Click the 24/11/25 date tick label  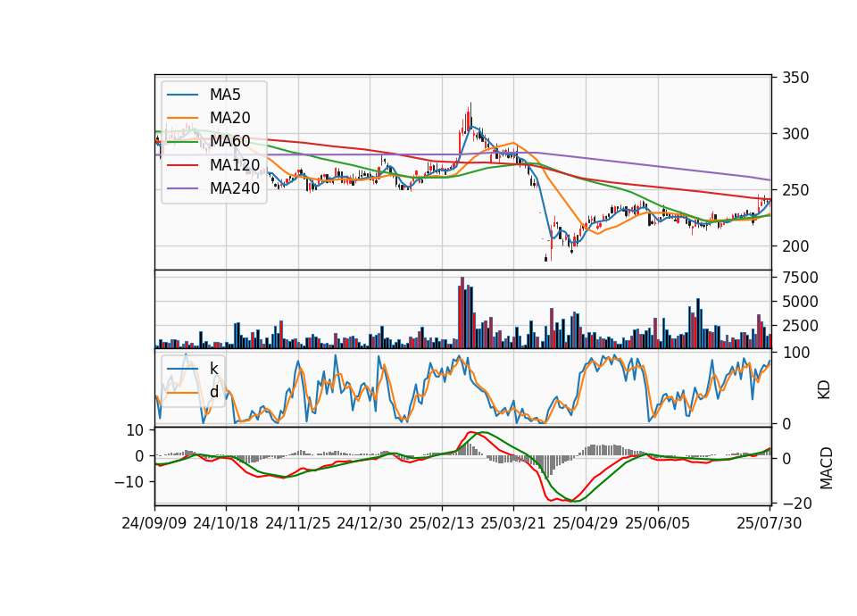point(298,523)
